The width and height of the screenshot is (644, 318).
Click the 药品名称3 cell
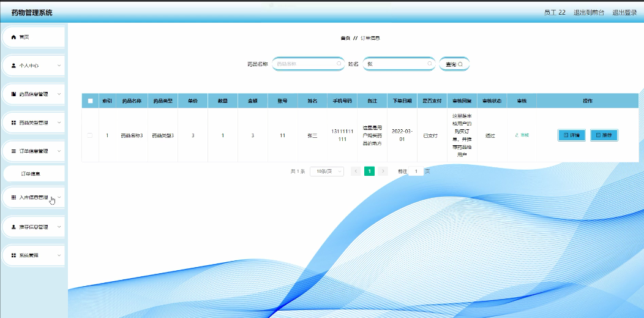point(132,135)
